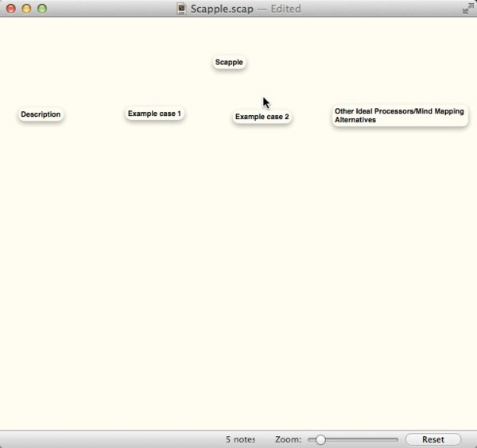
Task: Select the Example case 2 note
Action: pyautogui.click(x=262, y=117)
